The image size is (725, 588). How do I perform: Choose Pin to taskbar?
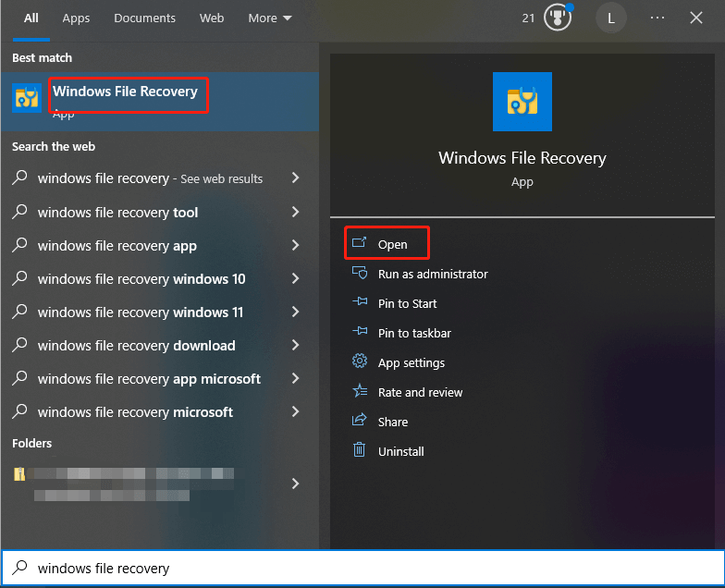tap(414, 333)
